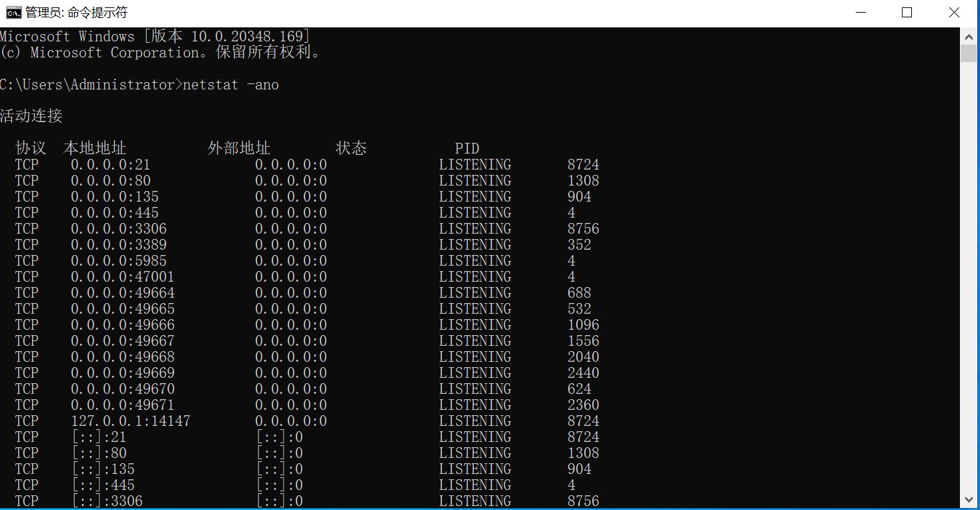
Task: Click PID 352 on the 3389 row
Action: tap(579, 244)
